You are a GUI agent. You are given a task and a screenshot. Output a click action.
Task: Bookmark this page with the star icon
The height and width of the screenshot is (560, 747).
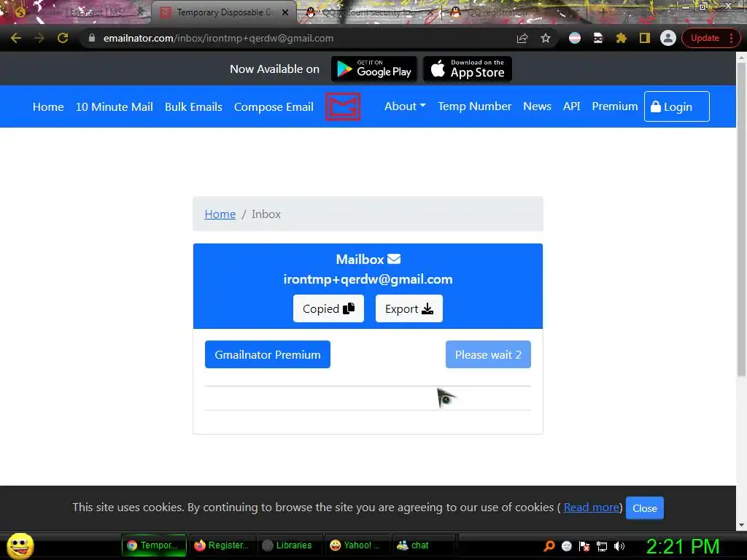[x=546, y=38]
